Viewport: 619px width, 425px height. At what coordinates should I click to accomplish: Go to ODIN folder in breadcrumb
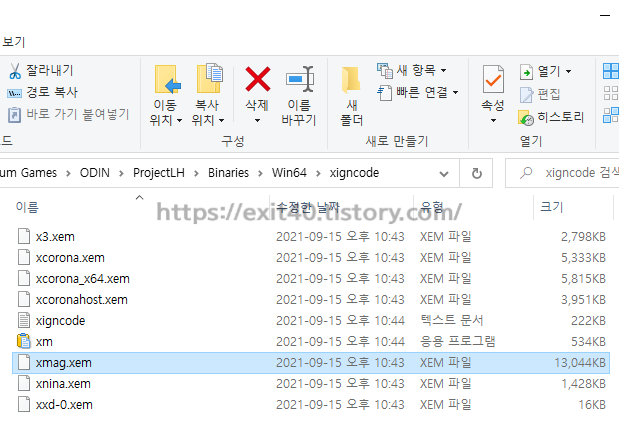95,173
